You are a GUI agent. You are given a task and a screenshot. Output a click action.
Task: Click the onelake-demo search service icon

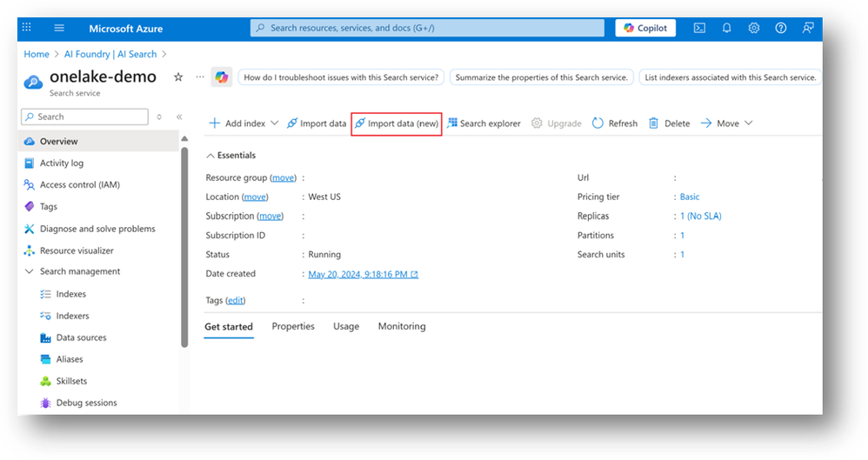click(x=33, y=83)
